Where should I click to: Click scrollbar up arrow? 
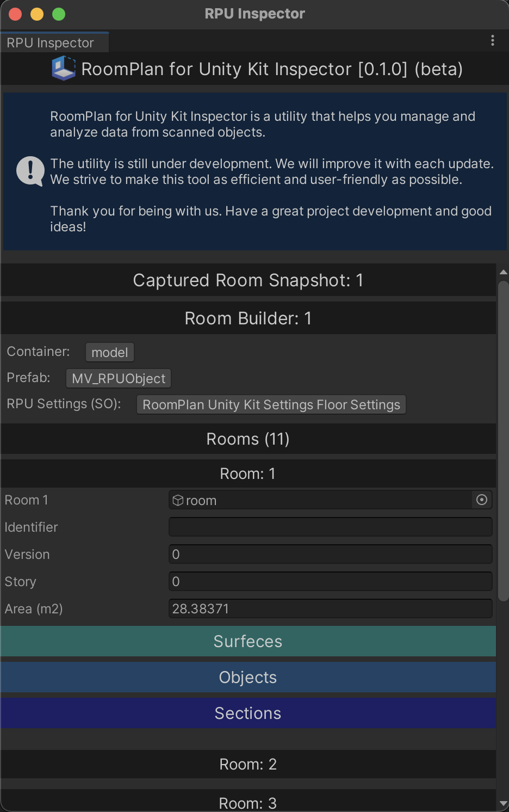(x=503, y=272)
